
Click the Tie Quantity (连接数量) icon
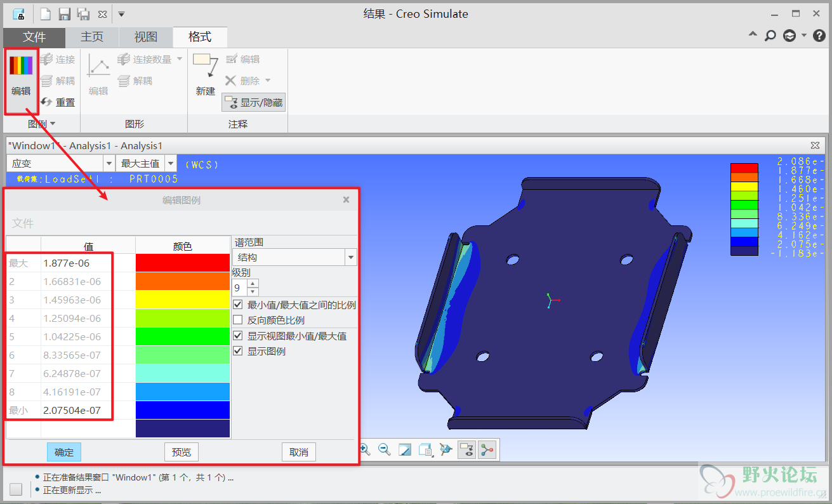124,59
